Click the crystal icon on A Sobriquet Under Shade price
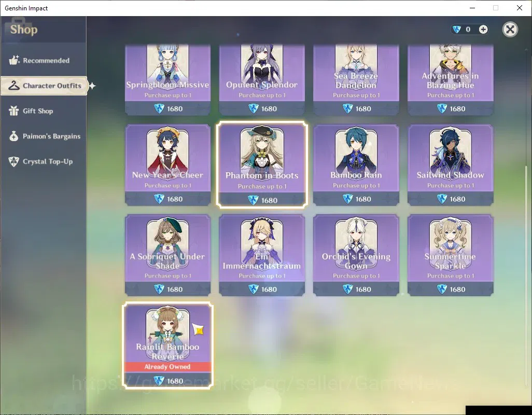This screenshot has height=415, width=532. point(159,289)
